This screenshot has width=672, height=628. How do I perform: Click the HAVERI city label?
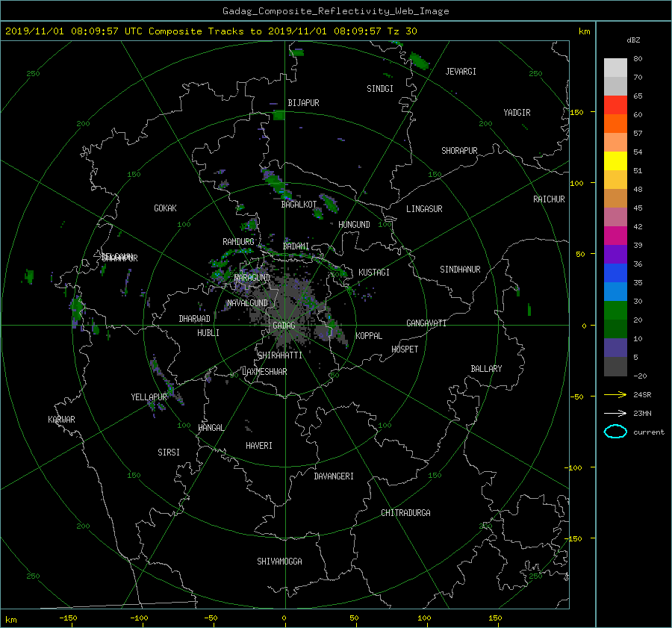click(259, 446)
